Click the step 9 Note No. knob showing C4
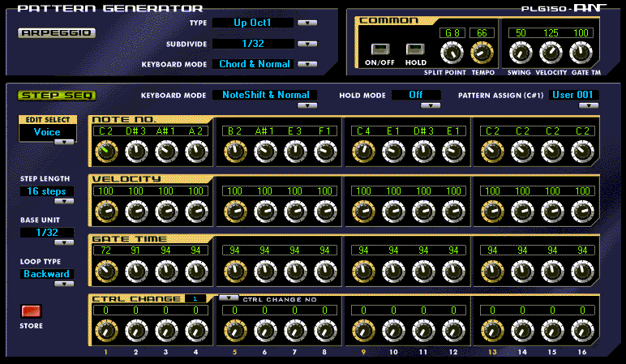 tap(364, 152)
